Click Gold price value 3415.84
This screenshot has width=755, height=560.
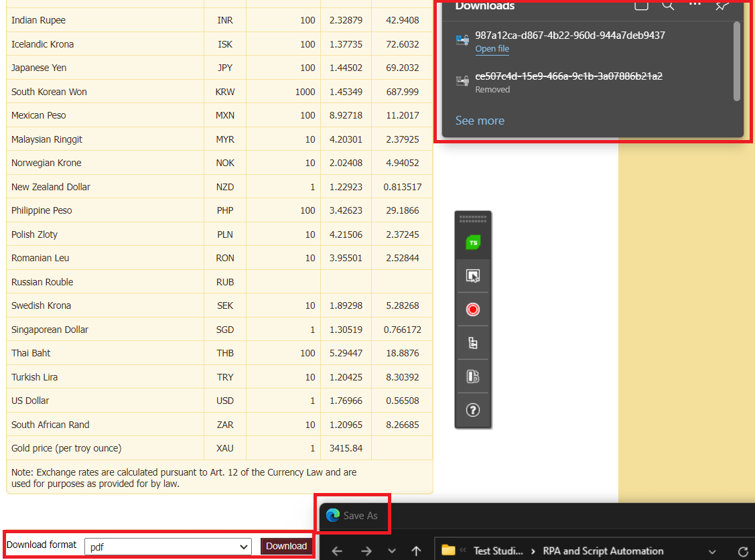pos(346,448)
